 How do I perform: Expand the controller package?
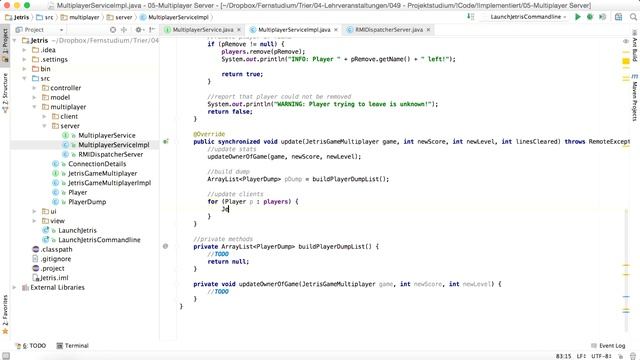tap(35, 88)
